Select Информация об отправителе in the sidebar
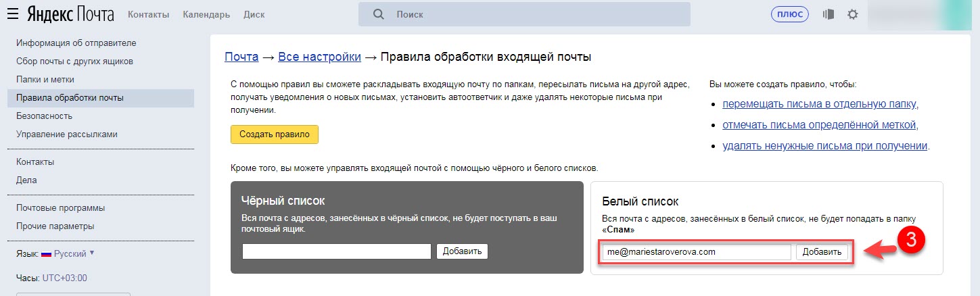Viewport: 980px width, 296px height. tap(76, 43)
